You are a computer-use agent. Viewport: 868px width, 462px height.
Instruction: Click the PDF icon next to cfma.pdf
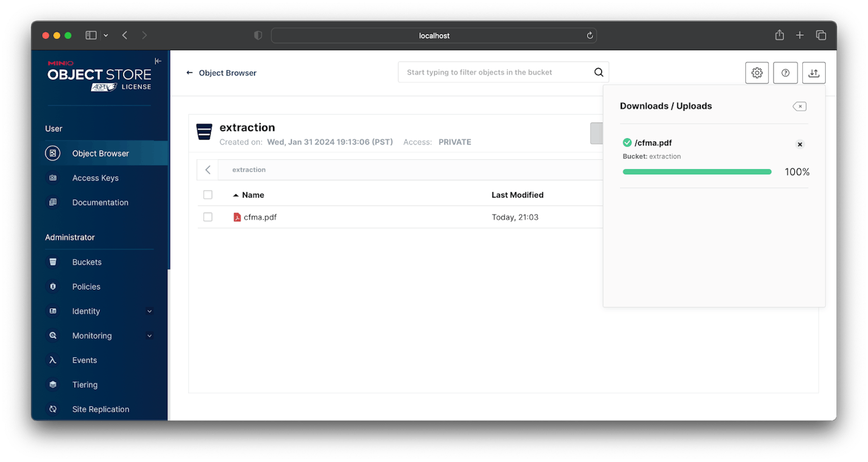(x=237, y=217)
